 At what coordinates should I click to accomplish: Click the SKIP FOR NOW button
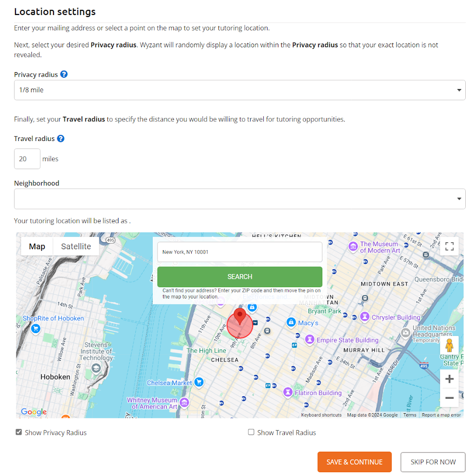[x=432, y=461]
